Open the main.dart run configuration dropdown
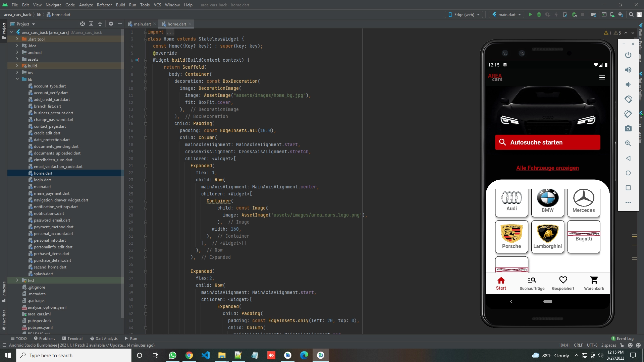This screenshot has height=362, width=644. [x=506, y=15]
